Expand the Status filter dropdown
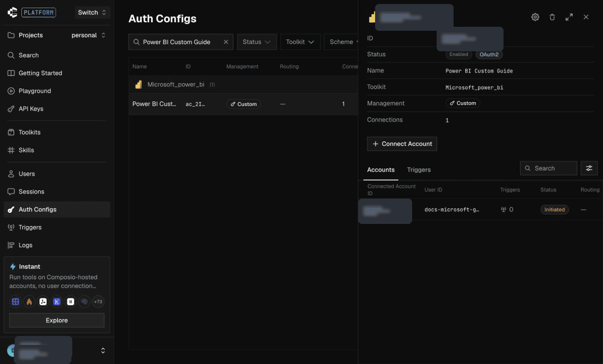 coord(257,42)
